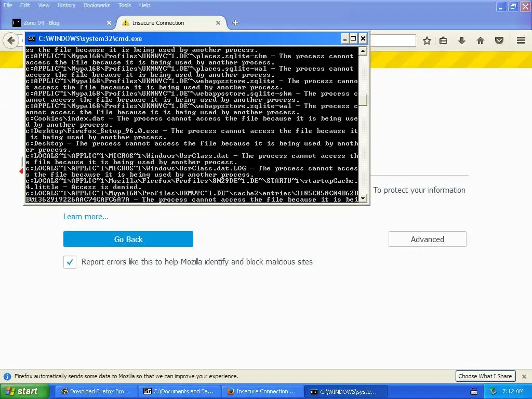The height and width of the screenshot is (399, 532).
Task: Close the Insecure Connection tab
Action: pos(218,23)
